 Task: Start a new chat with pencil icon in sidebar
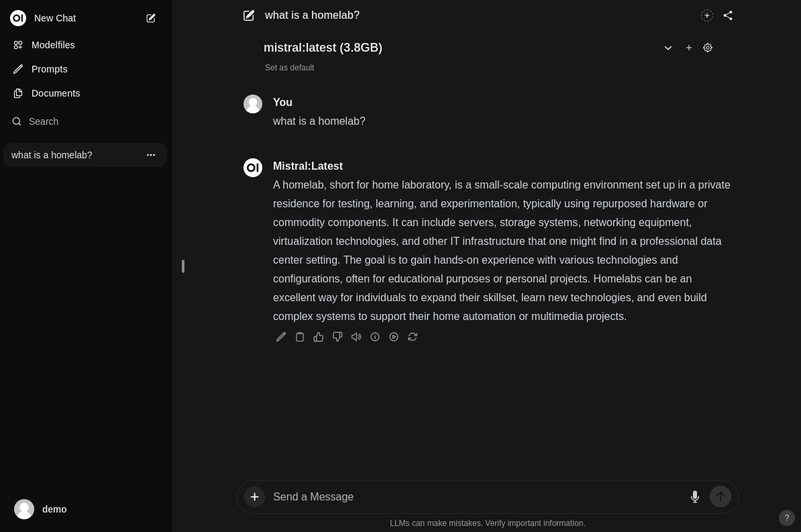pyautogui.click(x=151, y=18)
